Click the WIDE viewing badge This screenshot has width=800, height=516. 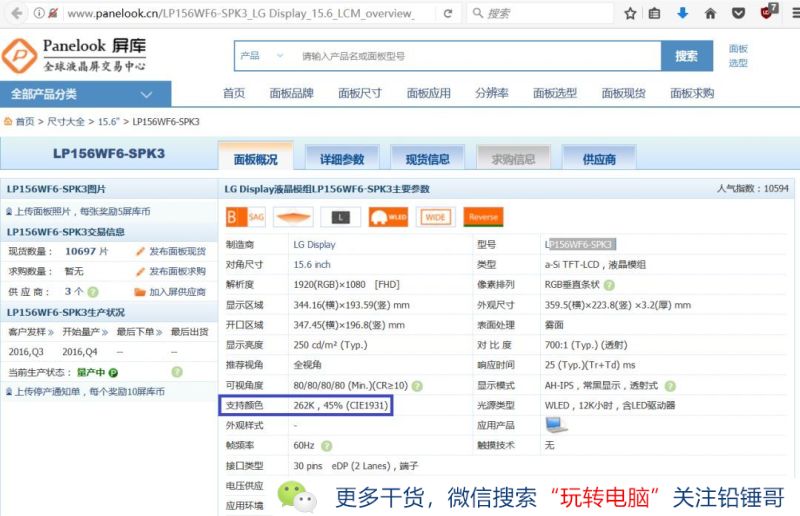[436, 217]
